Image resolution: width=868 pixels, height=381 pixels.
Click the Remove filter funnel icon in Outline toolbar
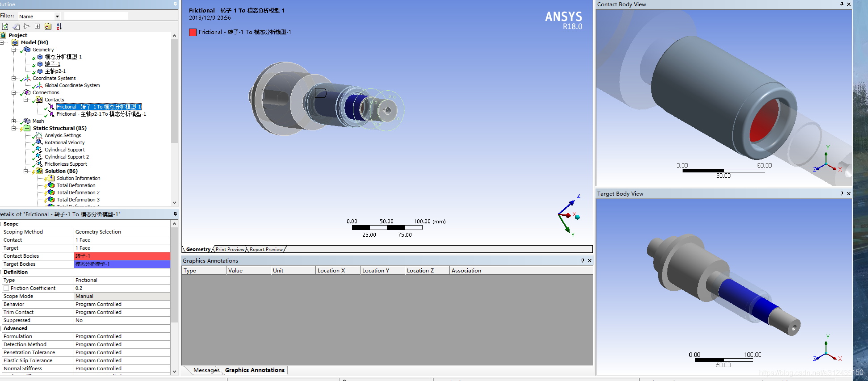pyautogui.click(x=27, y=26)
